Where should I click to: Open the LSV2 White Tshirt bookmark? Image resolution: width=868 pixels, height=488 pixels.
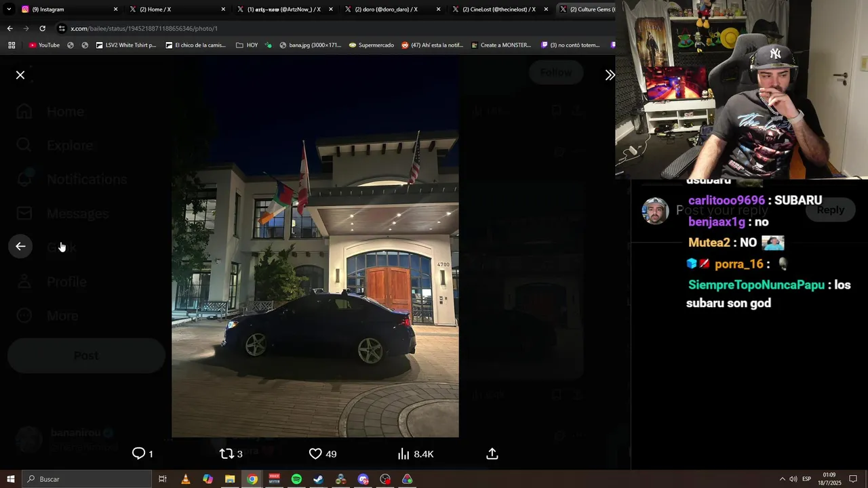click(126, 45)
